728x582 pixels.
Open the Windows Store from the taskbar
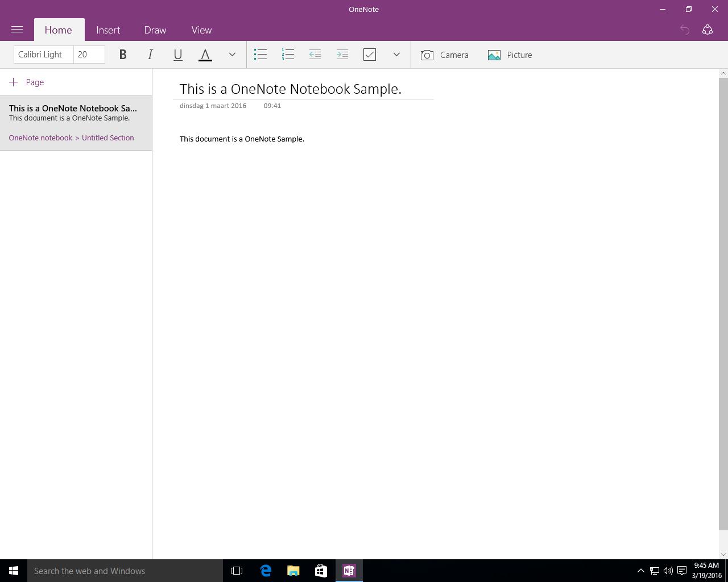[x=321, y=571]
